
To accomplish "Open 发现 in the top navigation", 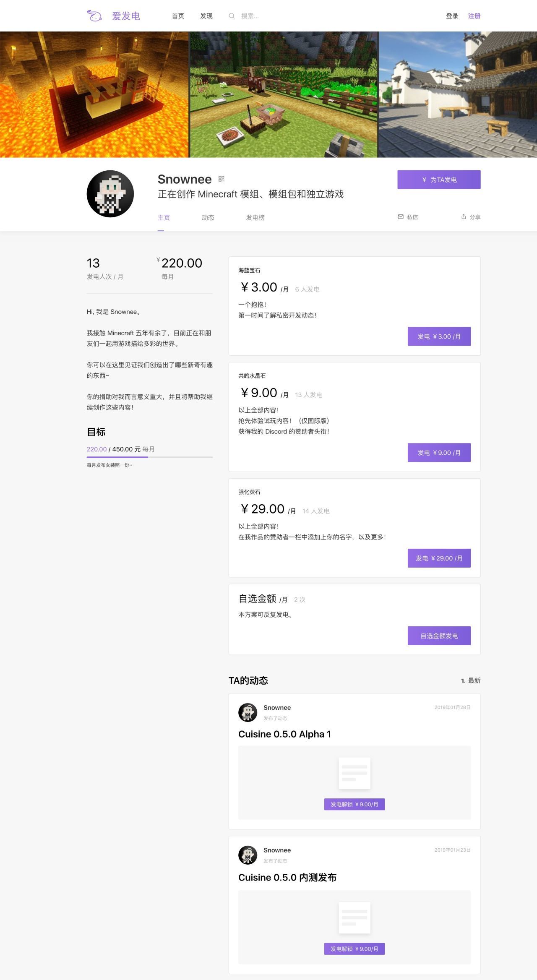I will click(x=206, y=16).
